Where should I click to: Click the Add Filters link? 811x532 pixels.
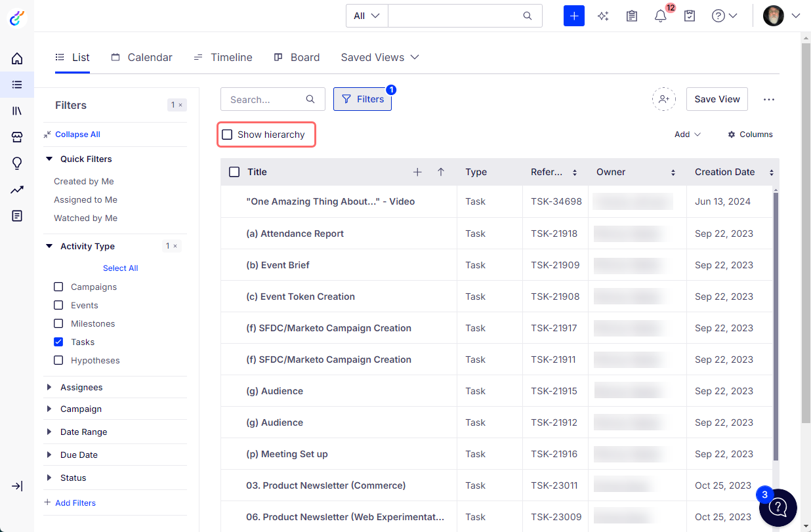70,503
